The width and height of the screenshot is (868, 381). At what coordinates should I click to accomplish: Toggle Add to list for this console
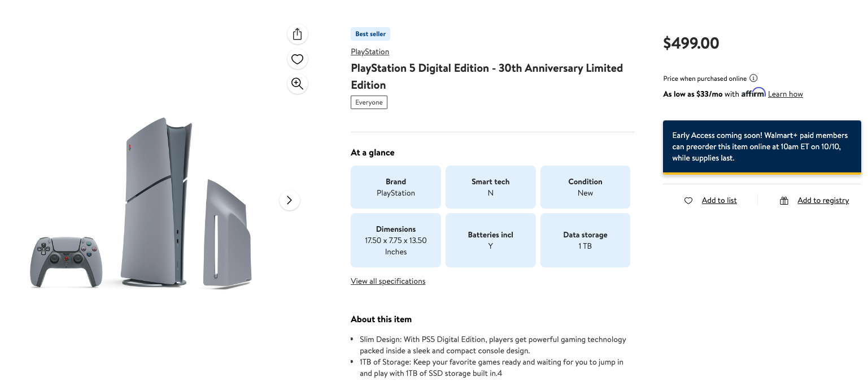click(x=718, y=200)
